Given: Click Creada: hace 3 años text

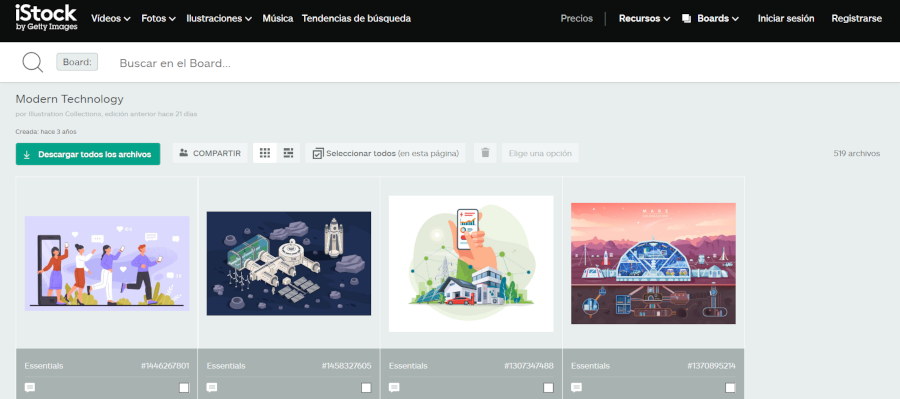Looking at the screenshot, I should coord(46,131).
